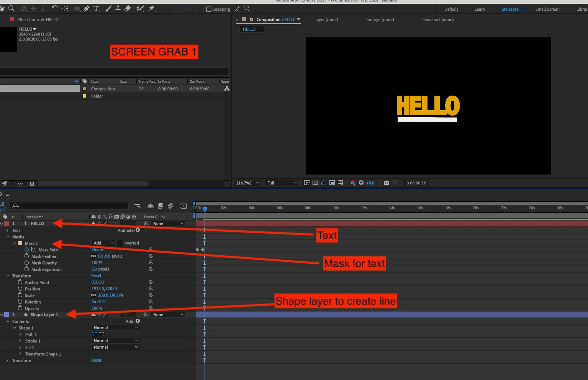Expand the Text property group

pyautogui.click(x=7, y=230)
